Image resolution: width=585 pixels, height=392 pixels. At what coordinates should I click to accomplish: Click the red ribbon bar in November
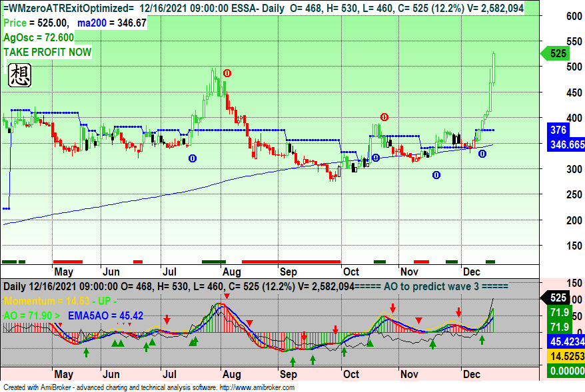point(421,262)
